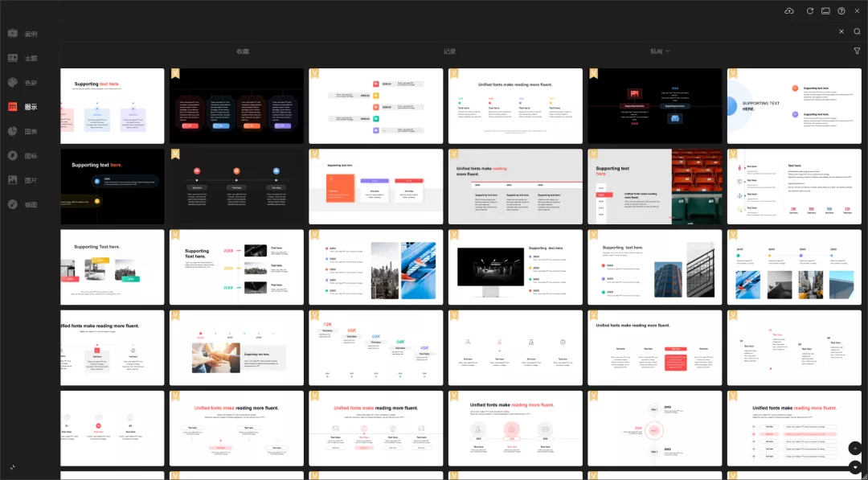Image resolution: width=868 pixels, height=480 pixels.
Task: Click the cloud upload icon
Action: 789,11
